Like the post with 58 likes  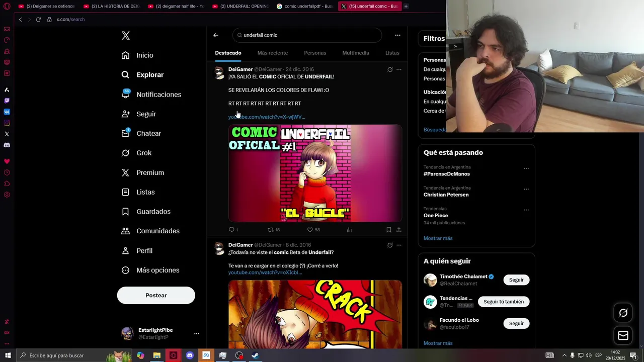pos(313,230)
